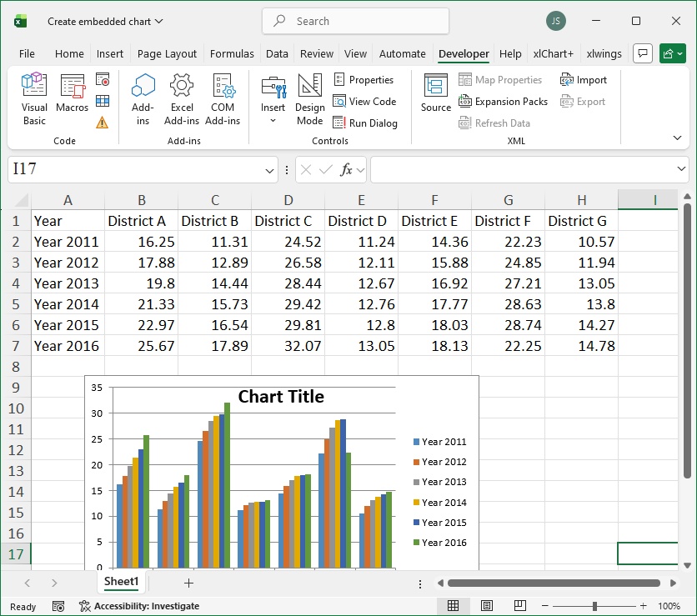
Task: Open XML Expansion Packs
Action: 504,102
